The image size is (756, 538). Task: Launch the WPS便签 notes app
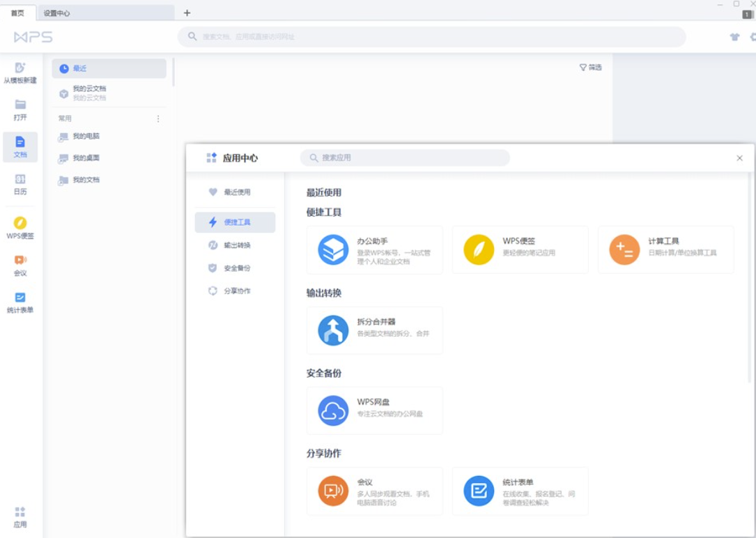(520, 247)
